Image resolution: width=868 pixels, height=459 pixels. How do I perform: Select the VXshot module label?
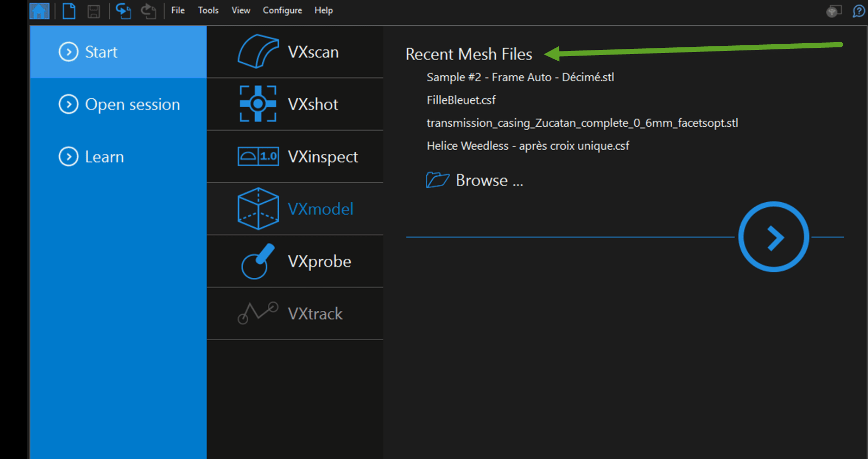click(313, 104)
